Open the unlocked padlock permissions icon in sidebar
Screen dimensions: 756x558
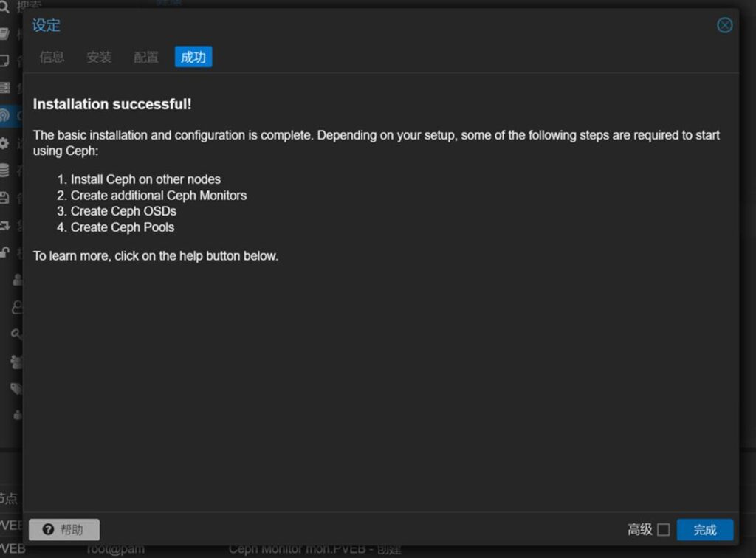point(4,252)
